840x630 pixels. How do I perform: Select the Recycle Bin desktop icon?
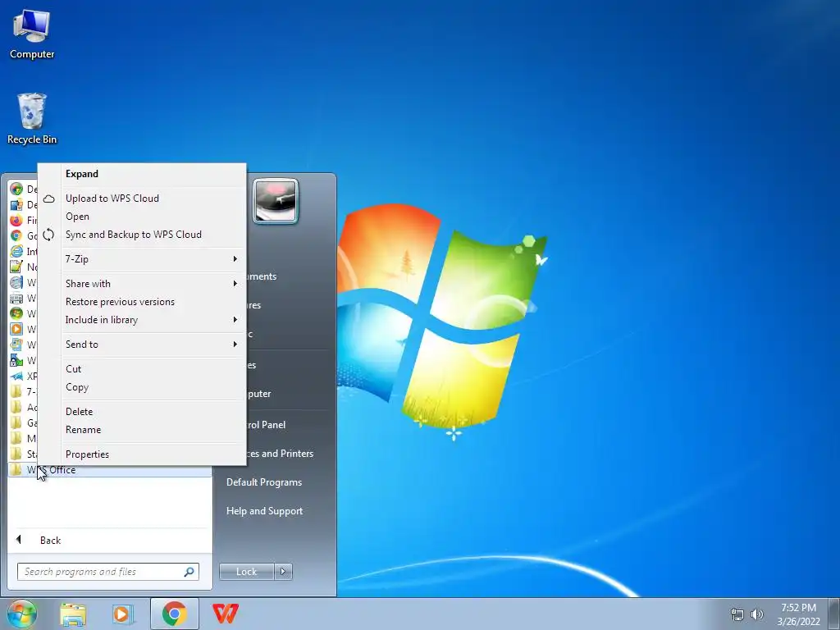click(32, 119)
